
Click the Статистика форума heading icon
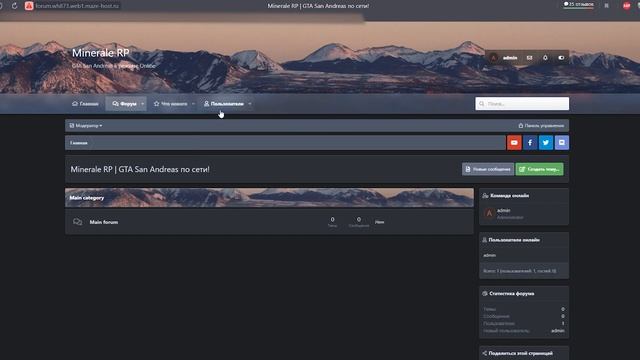[x=485, y=293]
